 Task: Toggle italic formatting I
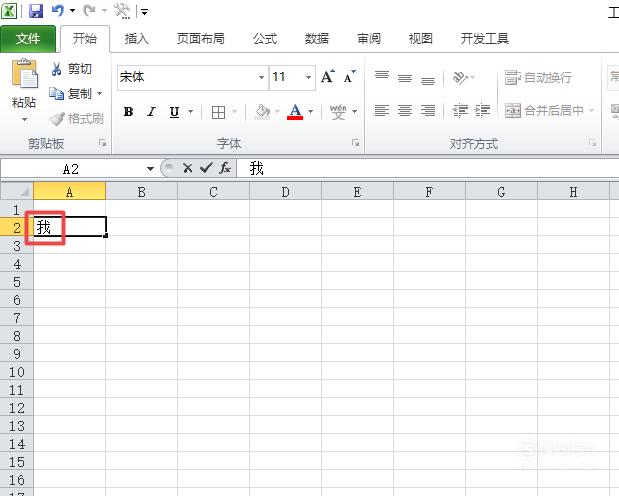pyautogui.click(x=151, y=112)
